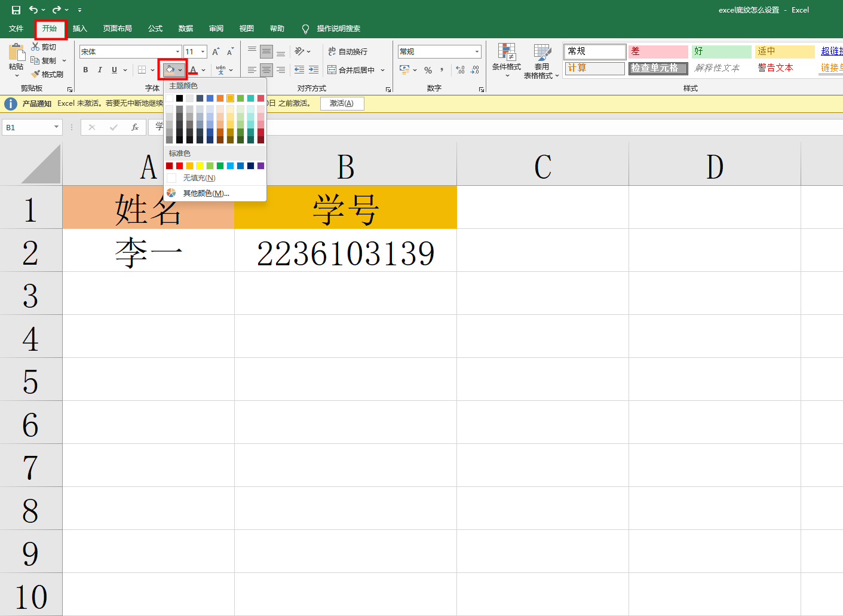Decrease font size with the smaller A icon
The width and height of the screenshot is (843, 616).
coord(230,52)
